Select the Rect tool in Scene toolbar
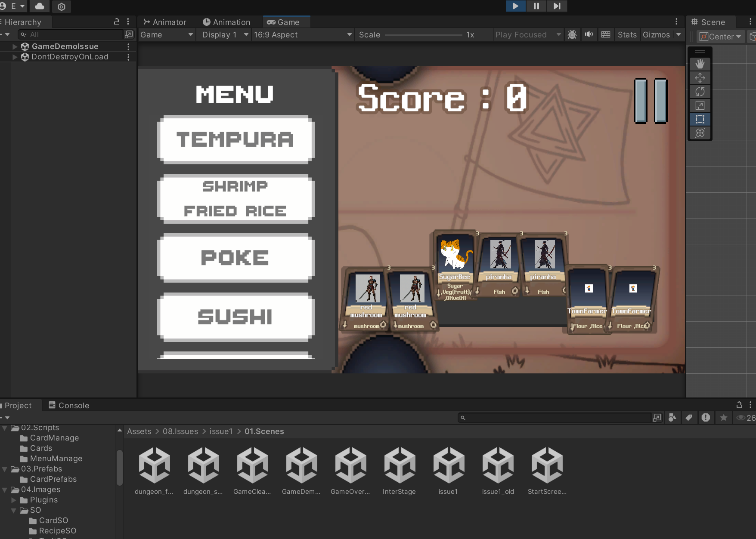This screenshot has width=756, height=539. tap(700, 119)
